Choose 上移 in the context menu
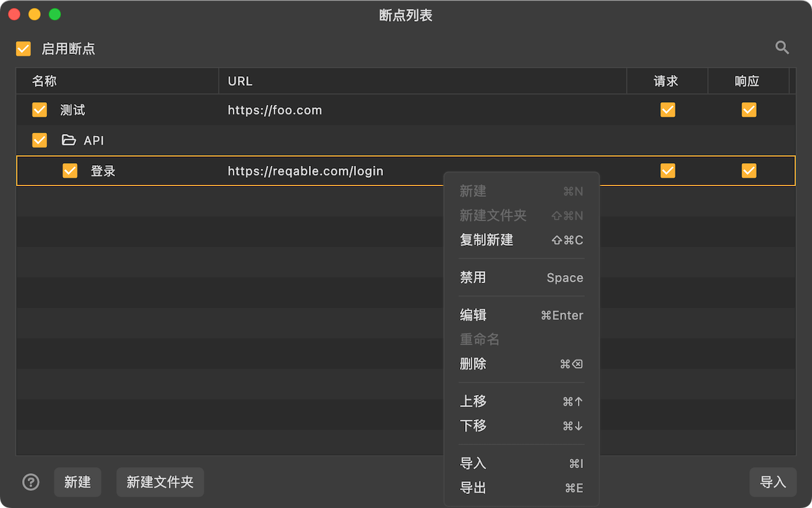This screenshot has height=508, width=812. [521, 401]
